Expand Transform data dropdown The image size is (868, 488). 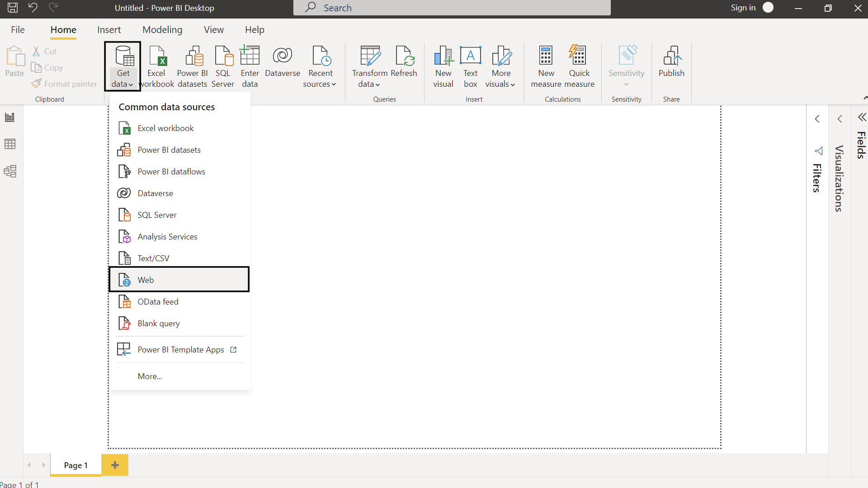pyautogui.click(x=369, y=66)
